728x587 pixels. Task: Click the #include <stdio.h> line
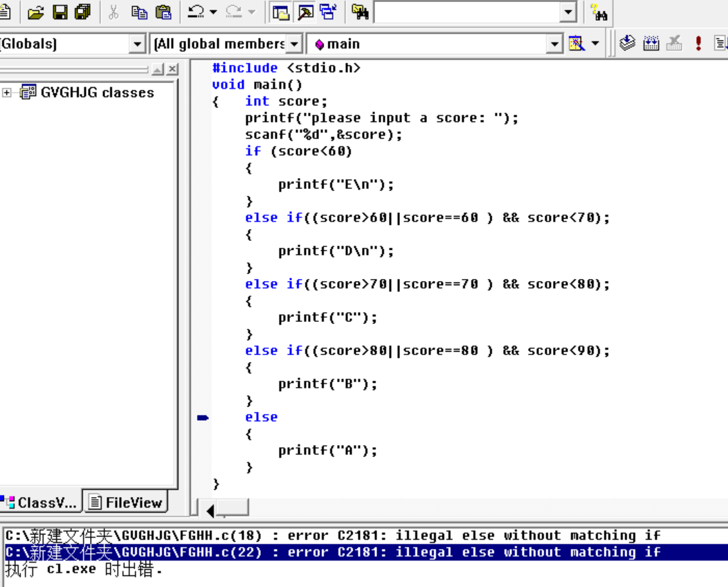[x=286, y=68]
